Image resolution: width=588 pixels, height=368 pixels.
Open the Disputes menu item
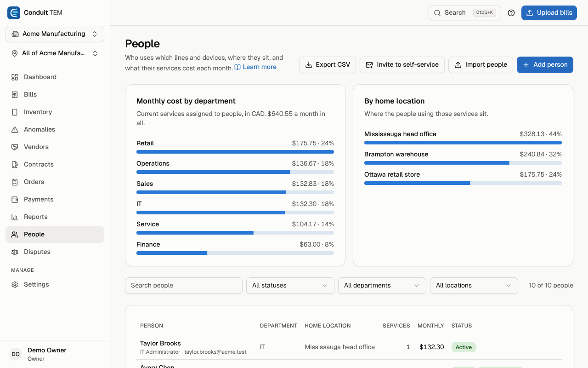pos(55,252)
